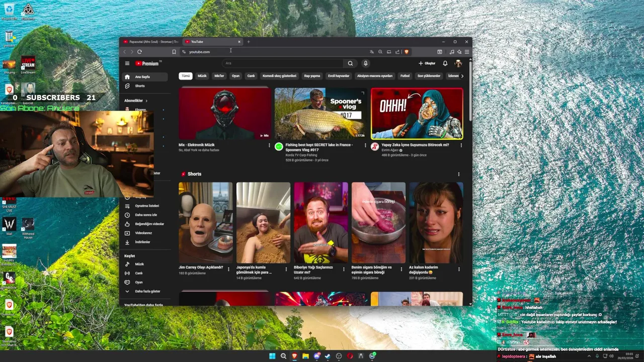Open the Shorts shelf options menu

coord(458,174)
